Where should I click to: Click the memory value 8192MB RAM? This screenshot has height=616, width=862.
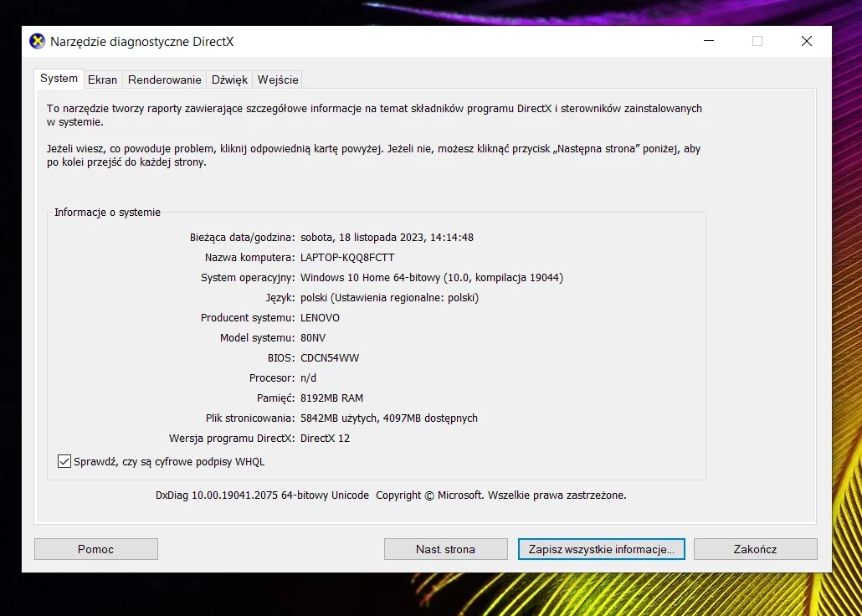click(332, 398)
